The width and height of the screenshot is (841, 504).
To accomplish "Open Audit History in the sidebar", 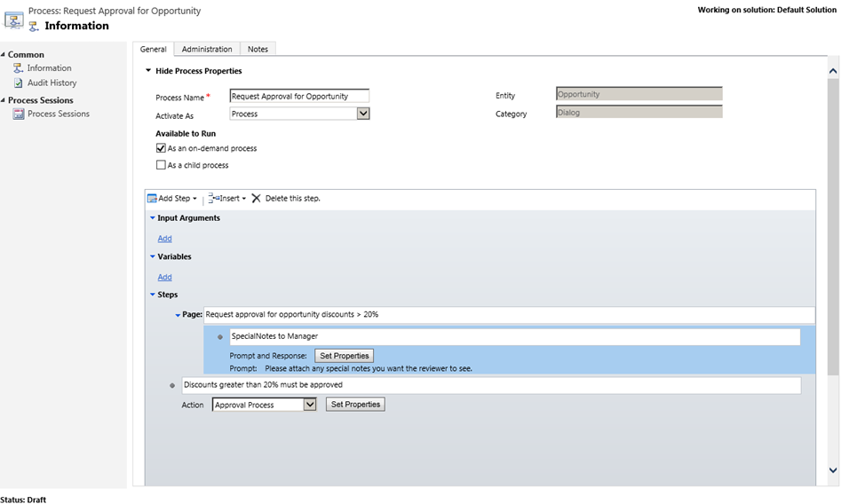I will 52,83.
